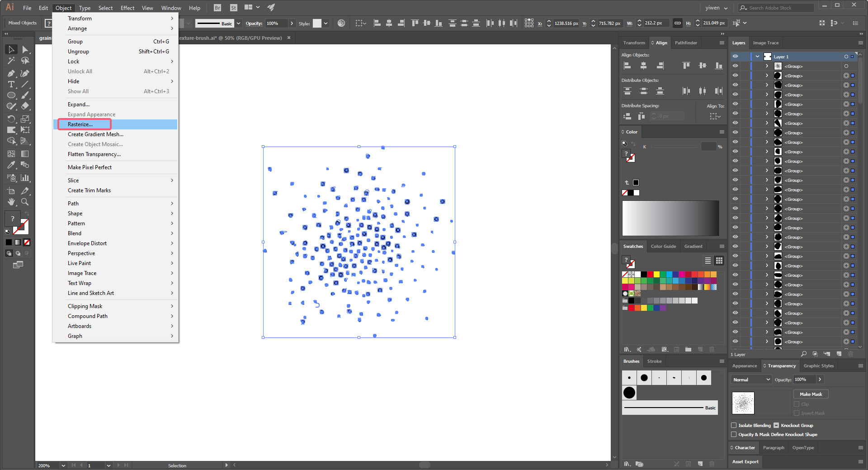Image resolution: width=868 pixels, height=470 pixels.
Task: Choose Make Pixel Perfect
Action: tap(116, 167)
